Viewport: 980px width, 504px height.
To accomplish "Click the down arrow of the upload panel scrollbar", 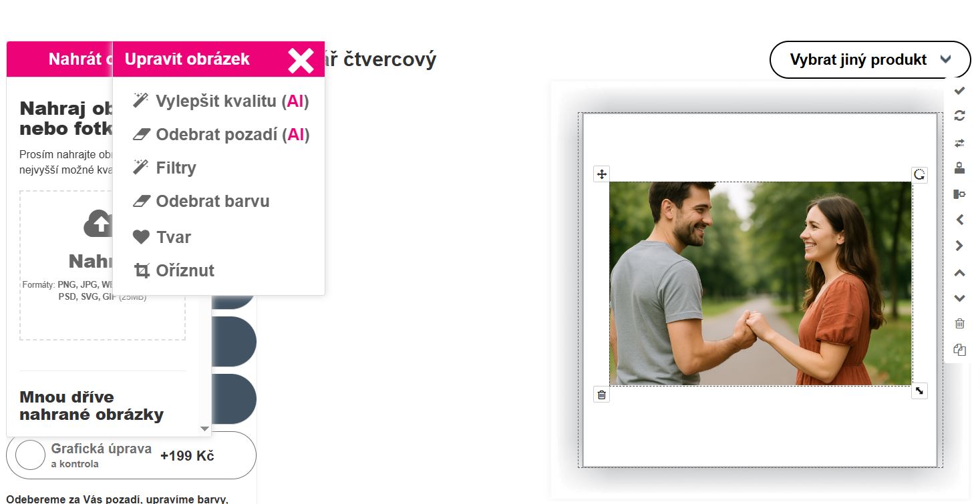I will [205, 429].
